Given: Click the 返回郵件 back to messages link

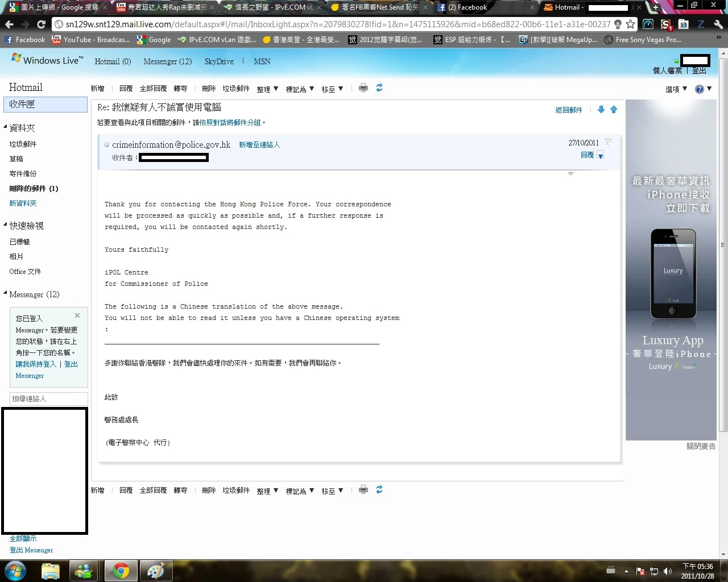Looking at the screenshot, I should (569, 110).
